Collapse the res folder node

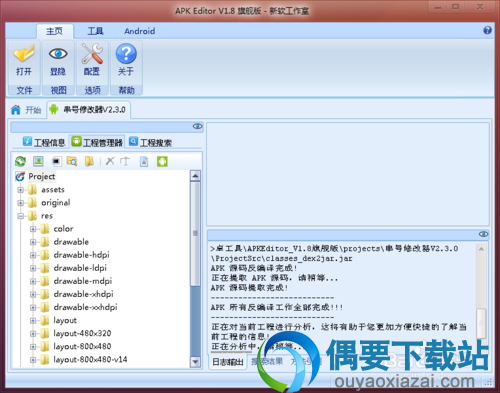(x=21, y=216)
